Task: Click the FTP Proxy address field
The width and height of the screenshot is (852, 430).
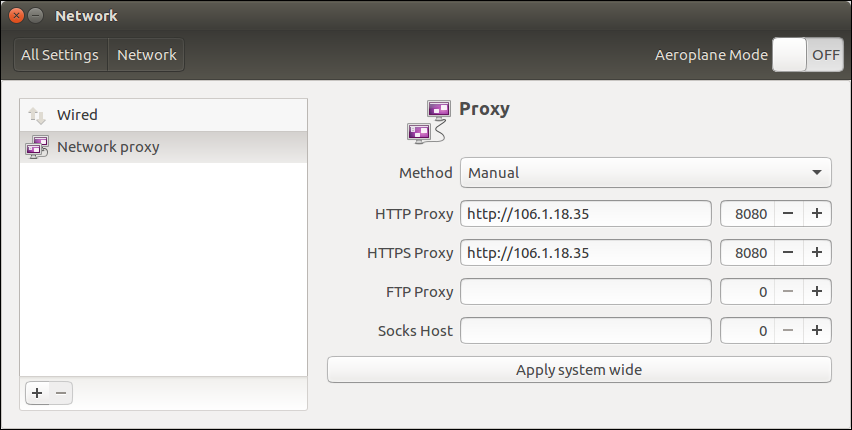Action: click(x=585, y=292)
